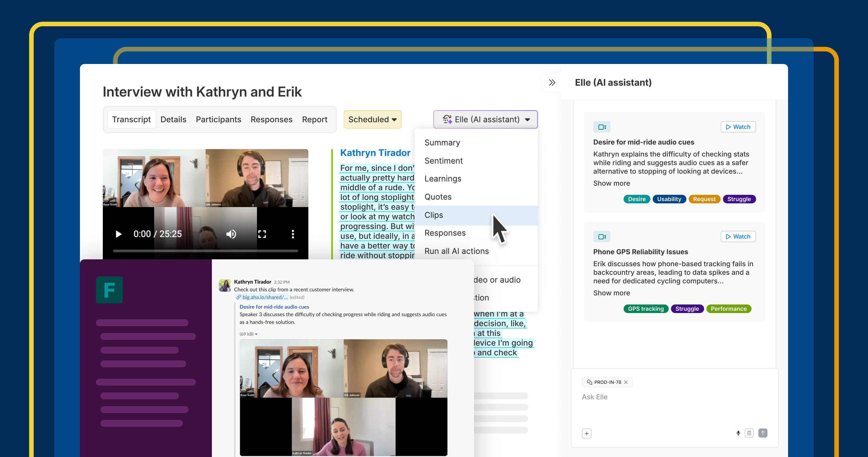Viewport: 868px width, 457px height.
Task: Select Responses in the Elle dropdown menu
Action: [x=476, y=233]
